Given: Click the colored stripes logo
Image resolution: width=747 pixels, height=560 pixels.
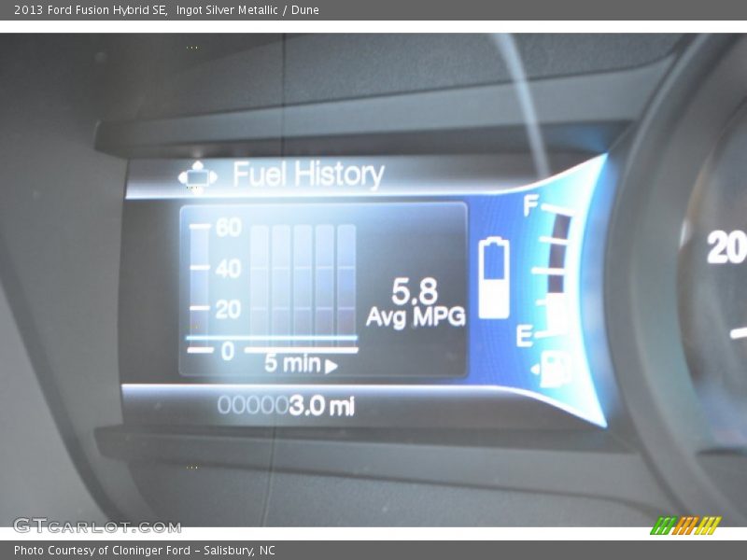Looking at the screenshot, I should tap(684, 525).
